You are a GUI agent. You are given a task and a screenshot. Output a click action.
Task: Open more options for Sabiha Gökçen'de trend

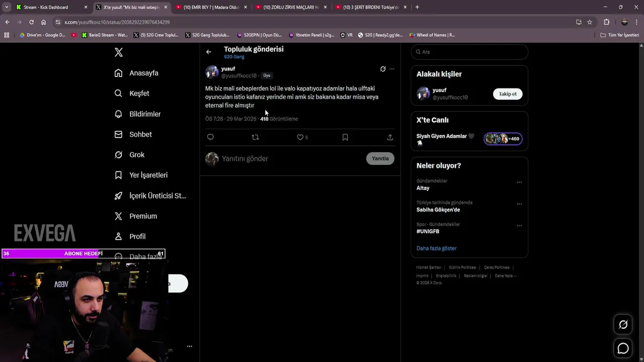(519, 204)
